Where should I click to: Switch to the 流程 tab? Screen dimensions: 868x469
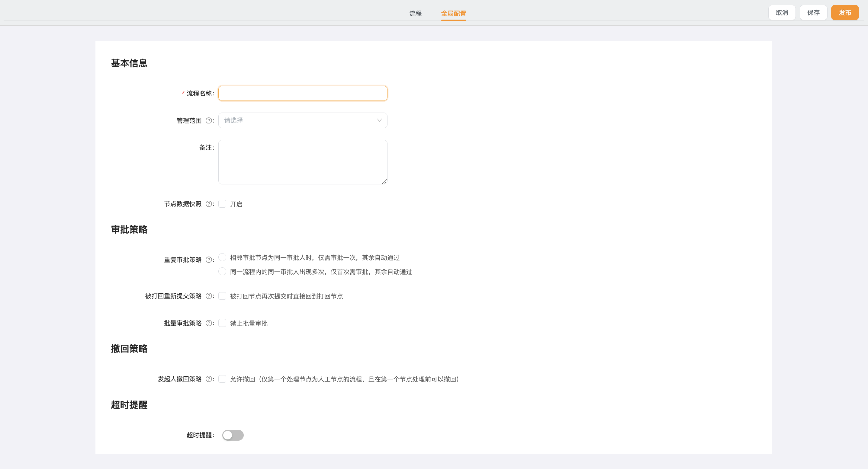pyautogui.click(x=415, y=14)
